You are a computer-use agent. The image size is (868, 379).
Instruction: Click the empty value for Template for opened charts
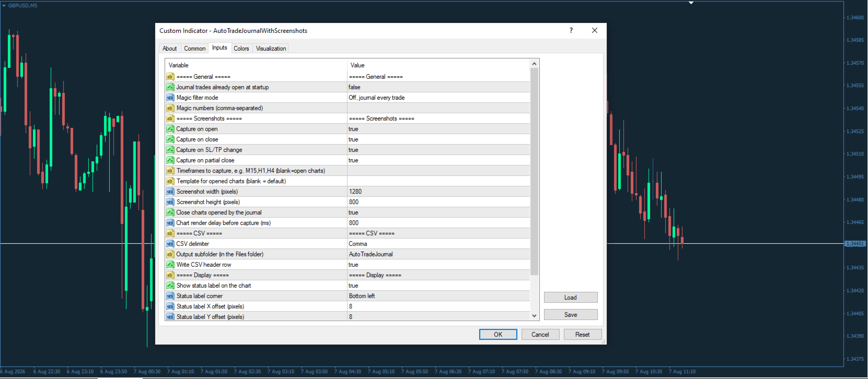click(x=438, y=181)
